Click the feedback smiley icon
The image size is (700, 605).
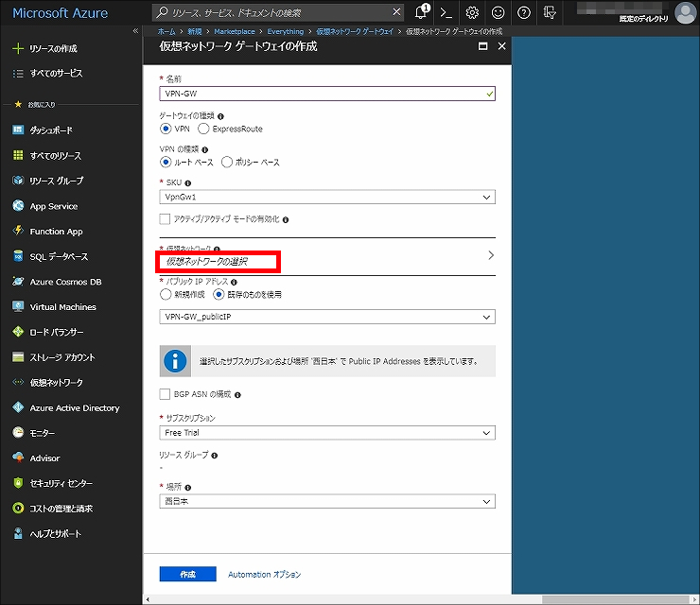498,12
